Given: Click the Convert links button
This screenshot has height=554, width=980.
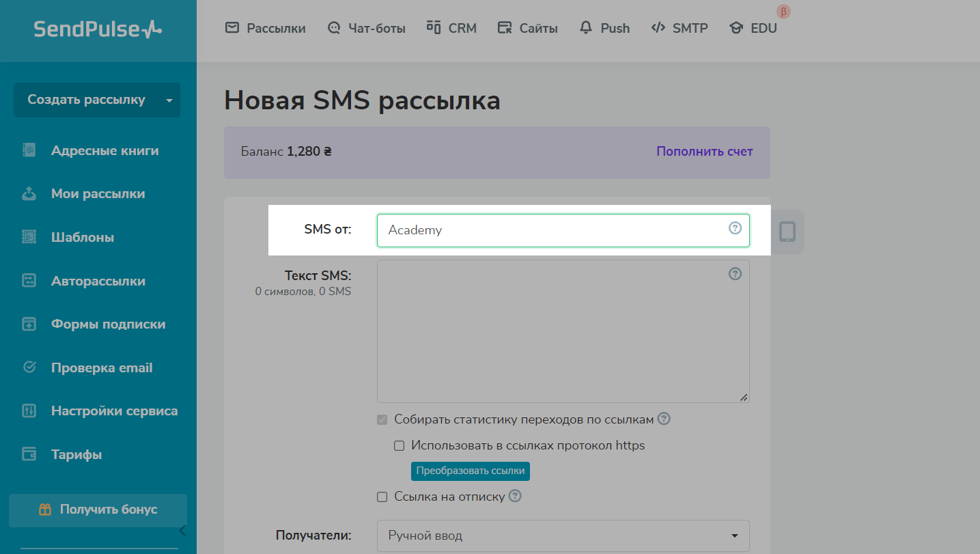Looking at the screenshot, I should point(470,471).
